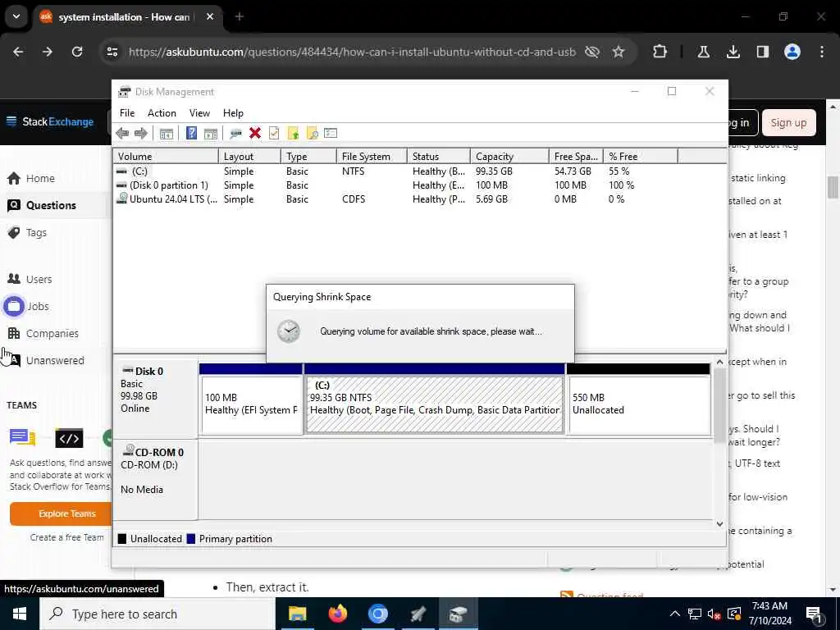
Task: Click the Properties checkmark toolbar icon
Action: pyautogui.click(x=274, y=133)
